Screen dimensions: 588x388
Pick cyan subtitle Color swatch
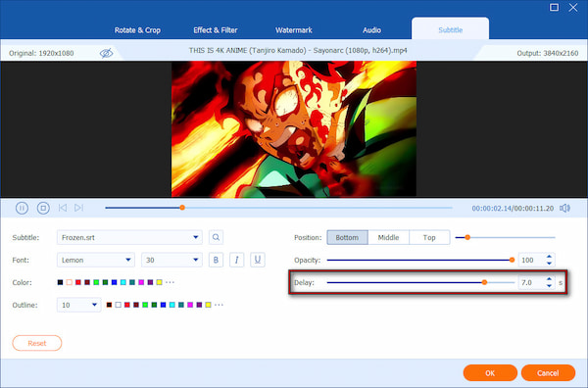[x=123, y=282]
